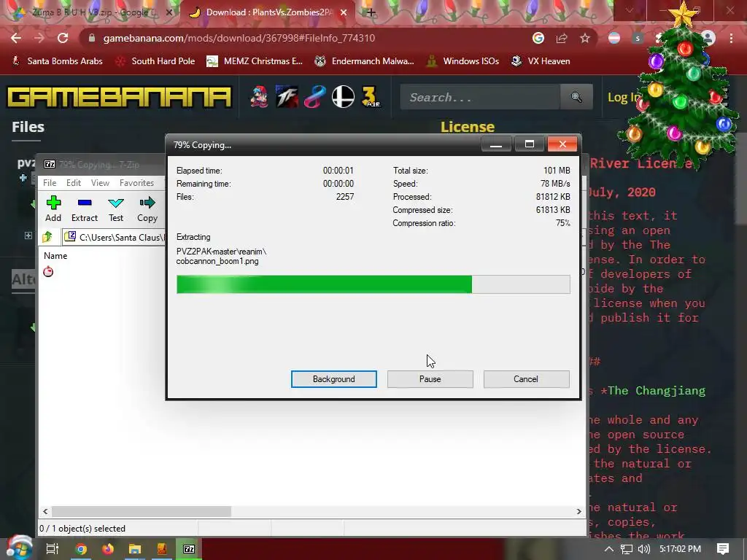Click the green extraction progress bar

point(373,284)
